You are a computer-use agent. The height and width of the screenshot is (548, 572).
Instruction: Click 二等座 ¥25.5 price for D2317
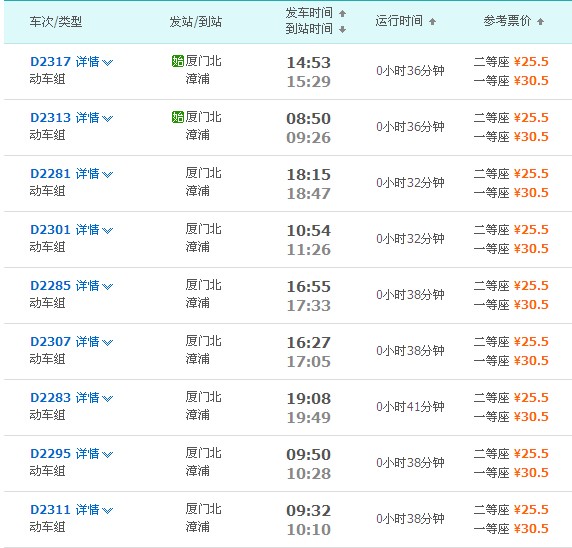pos(511,62)
